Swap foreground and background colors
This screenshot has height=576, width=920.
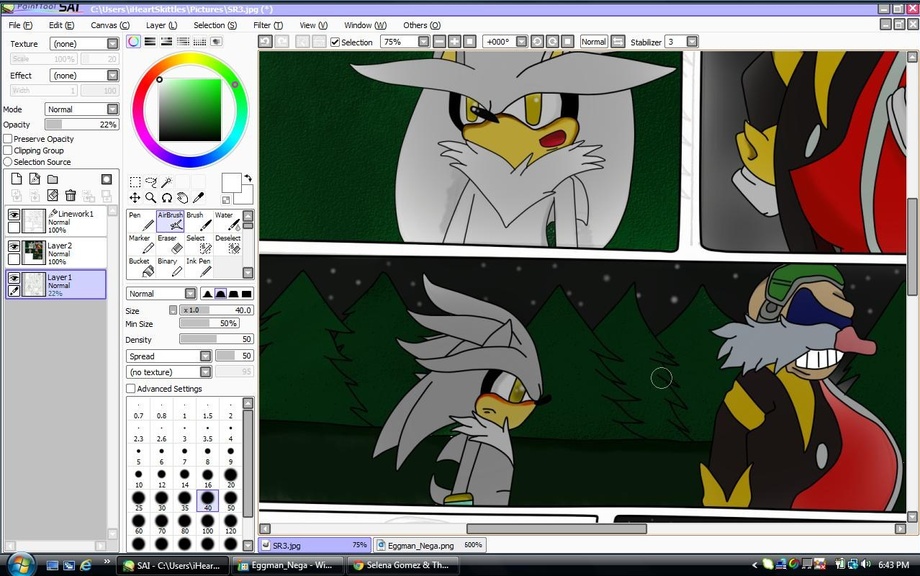pyautogui.click(x=248, y=178)
